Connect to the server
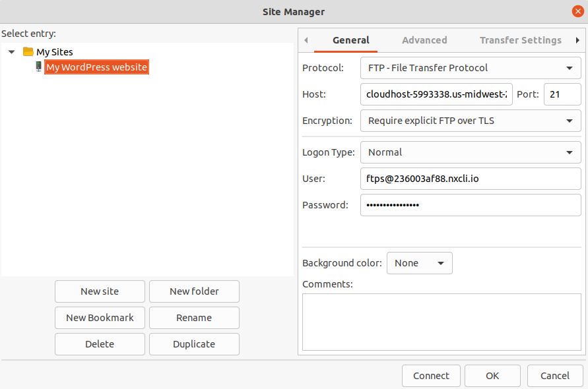 click(431, 375)
